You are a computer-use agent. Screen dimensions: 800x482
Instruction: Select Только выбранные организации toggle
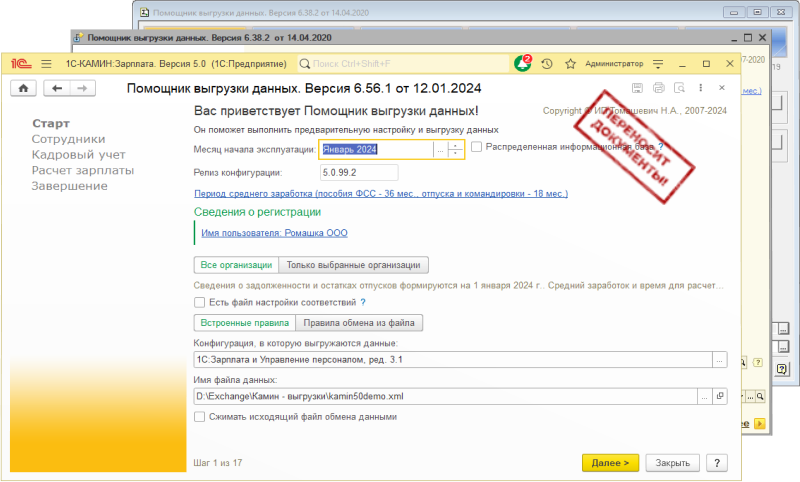click(354, 265)
